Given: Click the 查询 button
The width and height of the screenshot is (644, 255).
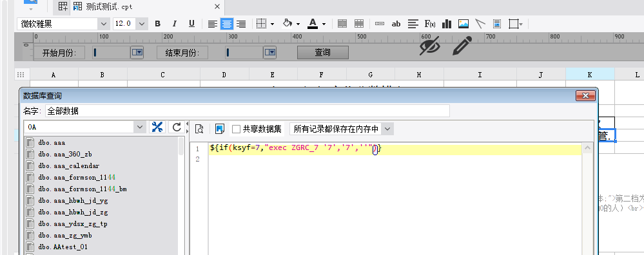Looking at the screenshot, I should 323,52.
